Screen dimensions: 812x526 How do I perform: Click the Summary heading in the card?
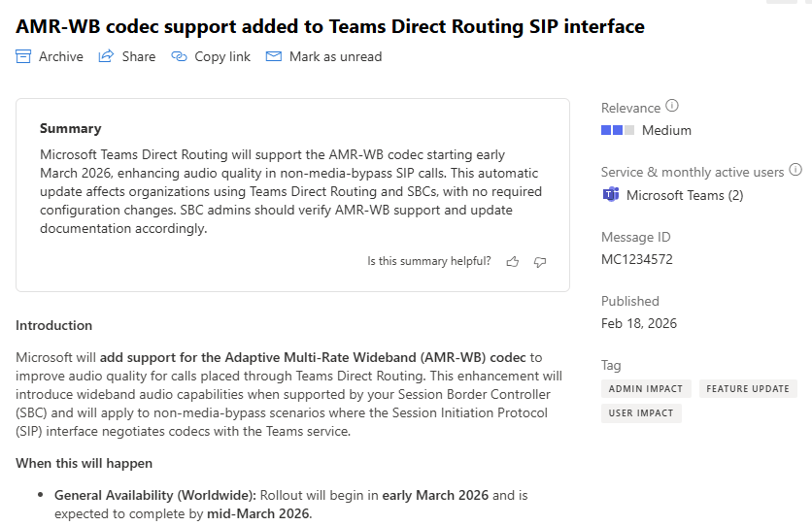[x=70, y=128]
